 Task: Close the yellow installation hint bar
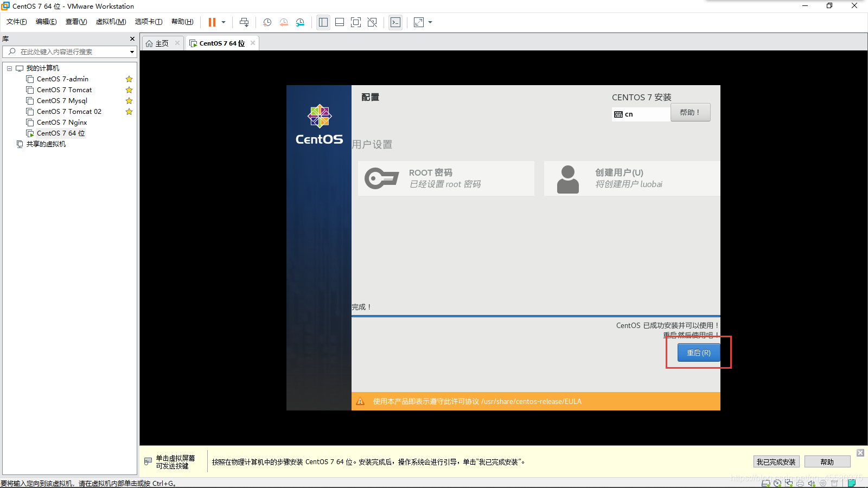click(860, 453)
